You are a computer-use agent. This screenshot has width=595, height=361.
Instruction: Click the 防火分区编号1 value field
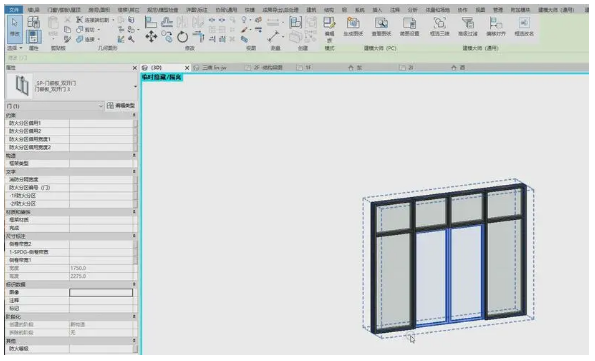tap(101, 123)
